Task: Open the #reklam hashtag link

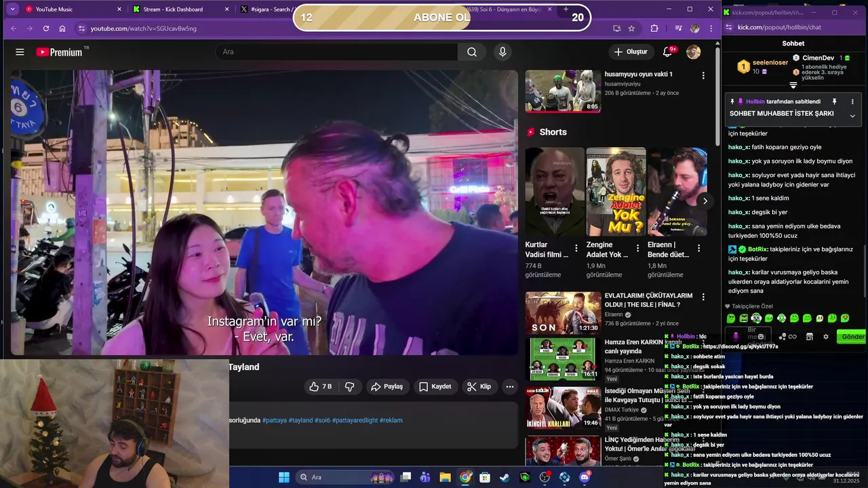Action: pos(391,420)
